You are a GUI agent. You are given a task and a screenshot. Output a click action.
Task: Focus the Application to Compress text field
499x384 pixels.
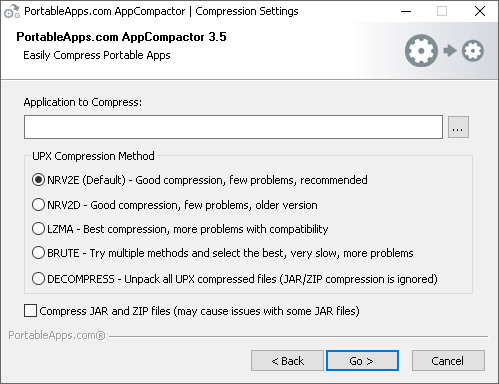pos(233,127)
